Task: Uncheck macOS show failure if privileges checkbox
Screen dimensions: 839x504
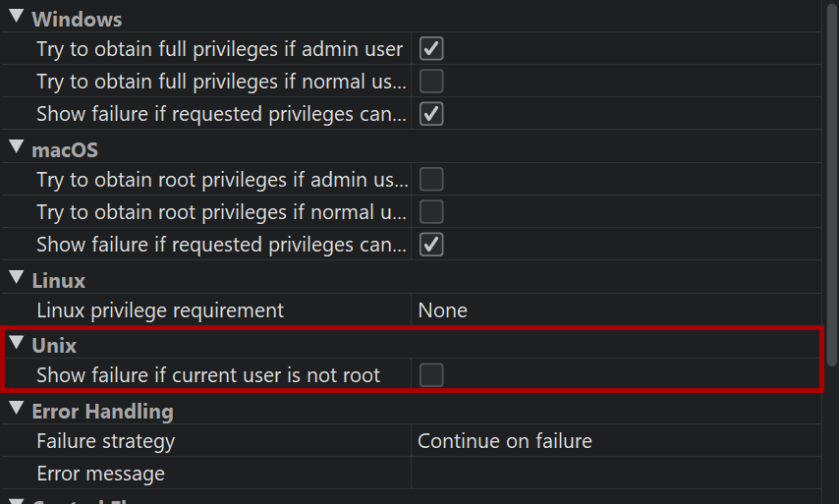Action: pos(431,244)
